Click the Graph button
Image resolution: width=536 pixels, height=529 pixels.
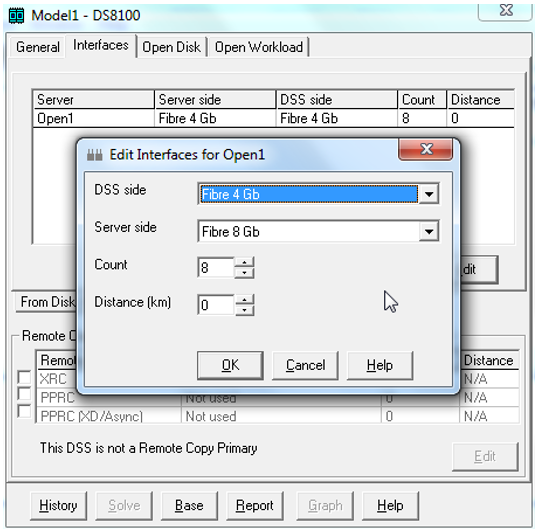(x=325, y=506)
